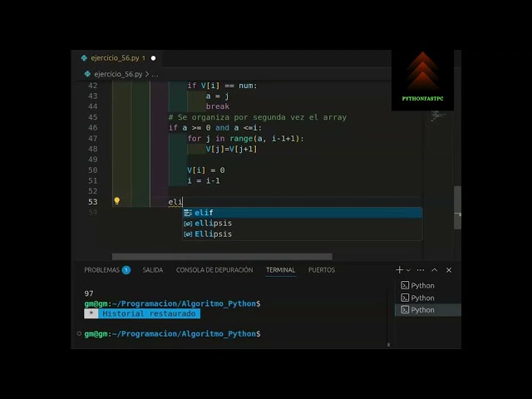Click the typed 'eli' text on line 53
The height and width of the screenshot is (399, 532).
tap(175, 202)
